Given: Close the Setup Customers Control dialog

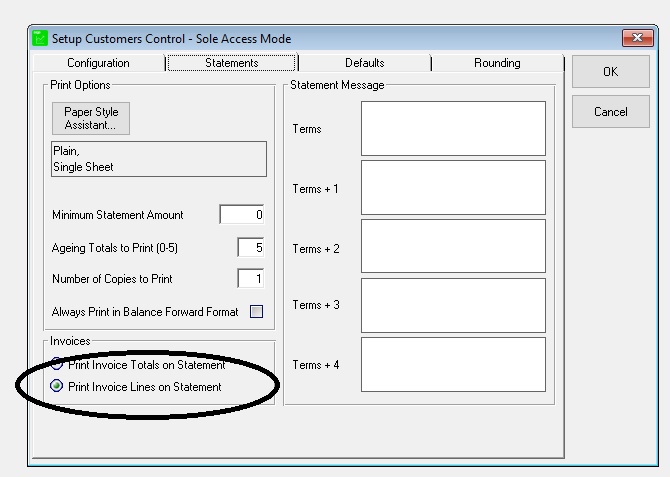Looking at the screenshot, I should (x=636, y=39).
